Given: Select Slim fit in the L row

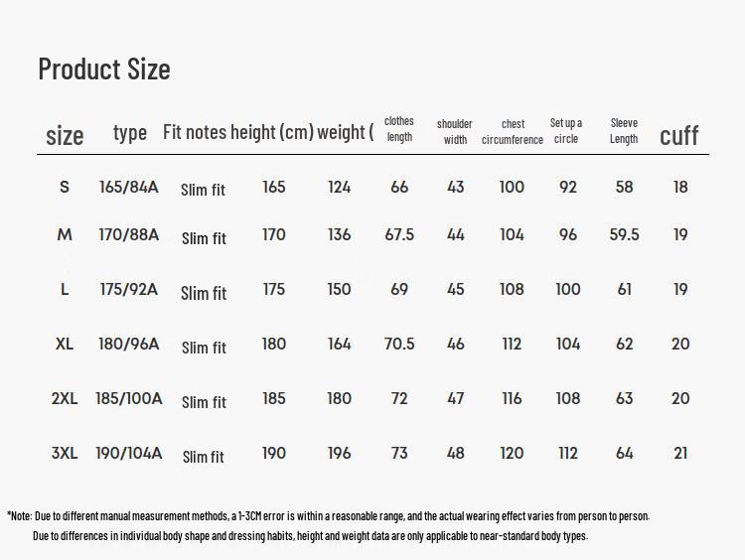Looking at the screenshot, I should [204, 293].
